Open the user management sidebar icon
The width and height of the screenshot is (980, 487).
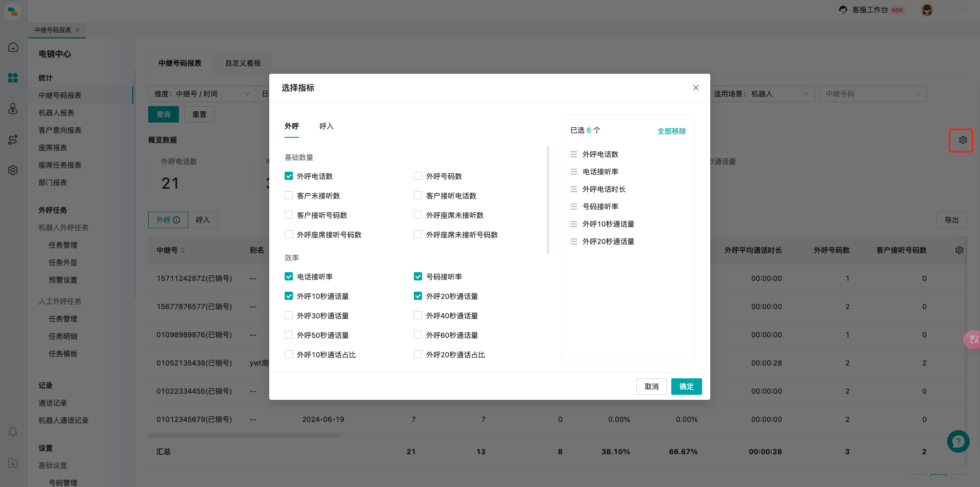[13, 109]
